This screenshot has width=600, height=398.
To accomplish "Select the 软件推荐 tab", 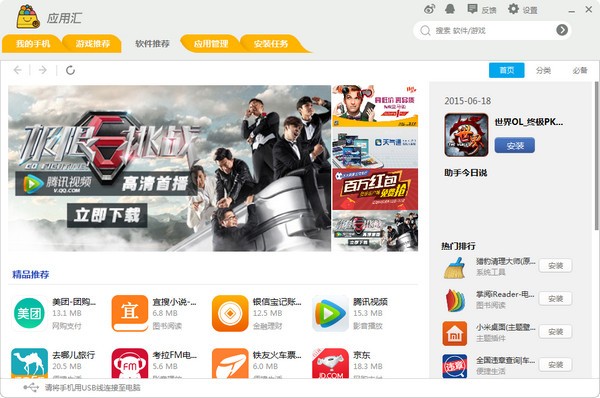I will click(x=152, y=44).
